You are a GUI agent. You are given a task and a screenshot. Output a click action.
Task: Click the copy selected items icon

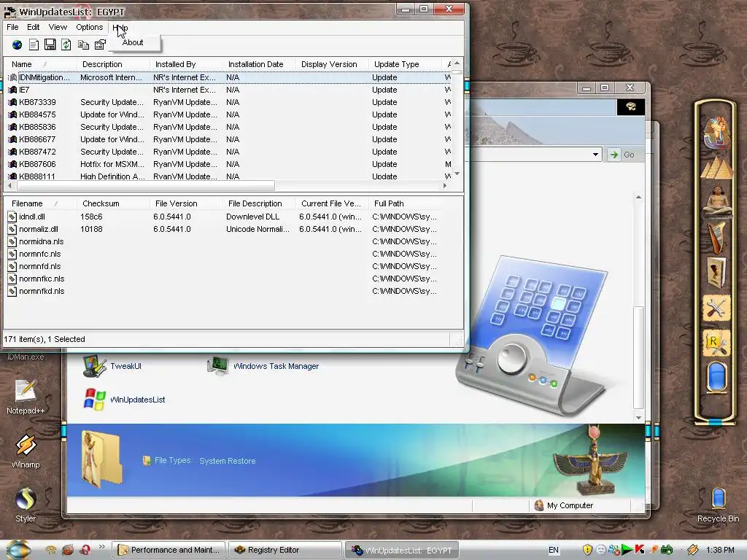click(83, 44)
